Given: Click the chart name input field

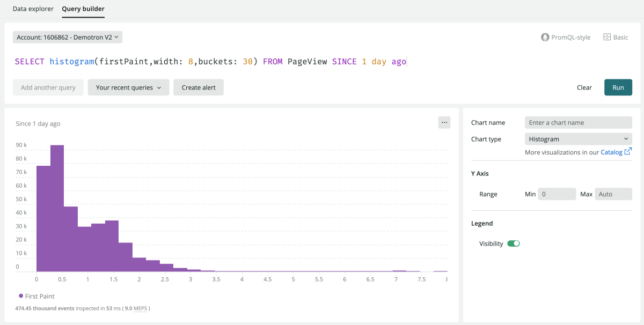Looking at the screenshot, I should click(578, 122).
